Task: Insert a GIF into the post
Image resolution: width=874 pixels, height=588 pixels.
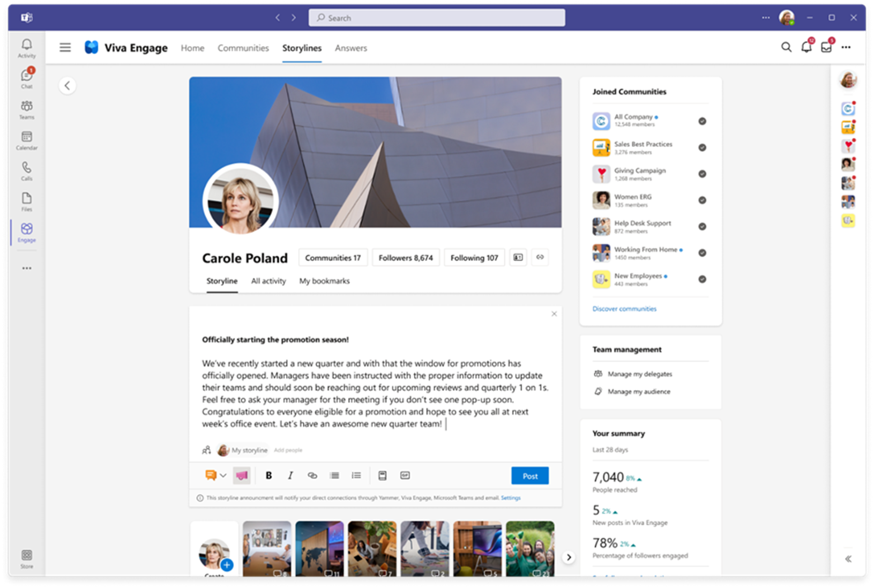Action: pyautogui.click(x=405, y=475)
